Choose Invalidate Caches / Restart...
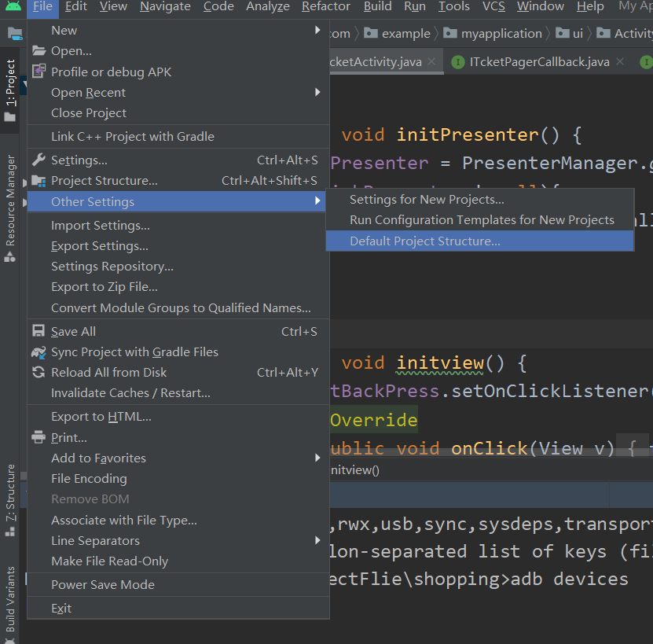This screenshot has width=653, height=644. 178,392
